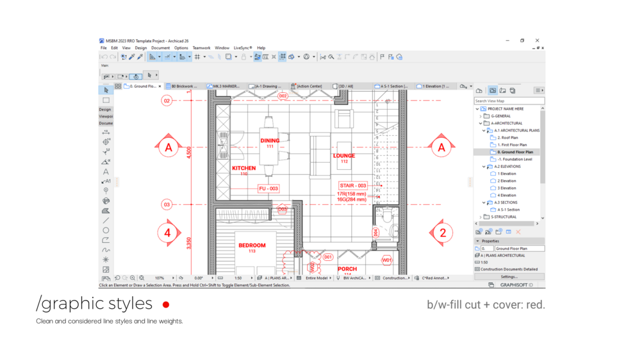Image resolution: width=644 pixels, height=362 pixels.
Task: Open tab overview grid icon
Action: [x=118, y=86]
